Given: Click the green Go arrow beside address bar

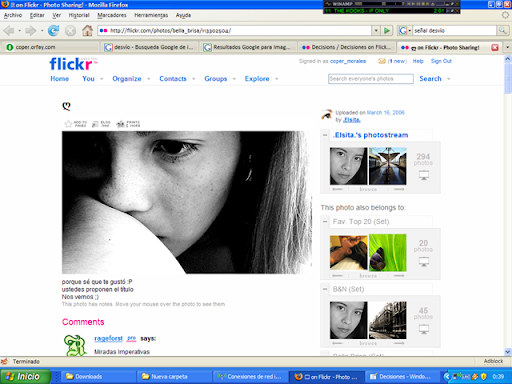Looking at the screenshot, I should tap(387, 31).
